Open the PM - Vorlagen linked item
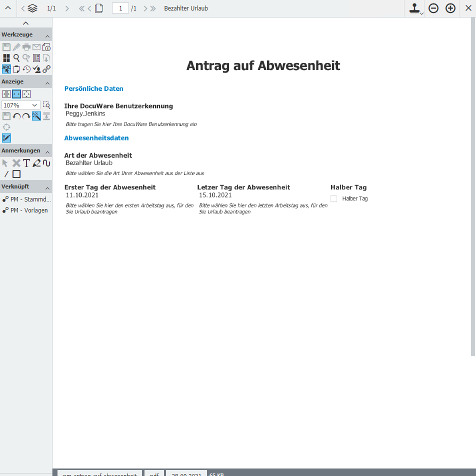This screenshot has height=476, width=476. point(26,210)
